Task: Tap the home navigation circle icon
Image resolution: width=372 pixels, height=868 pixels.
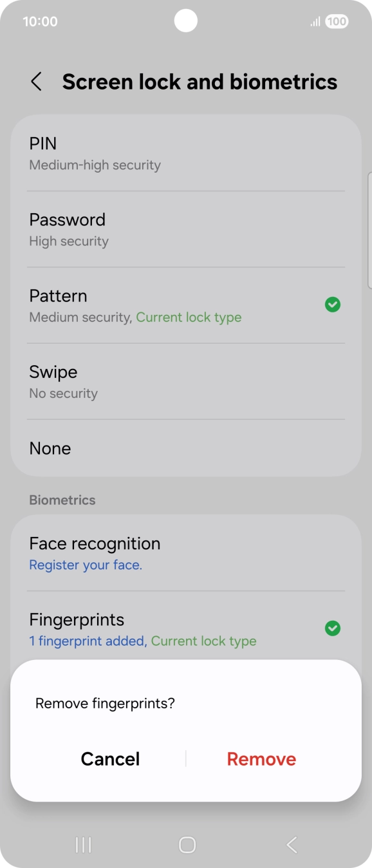Action: click(187, 845)
